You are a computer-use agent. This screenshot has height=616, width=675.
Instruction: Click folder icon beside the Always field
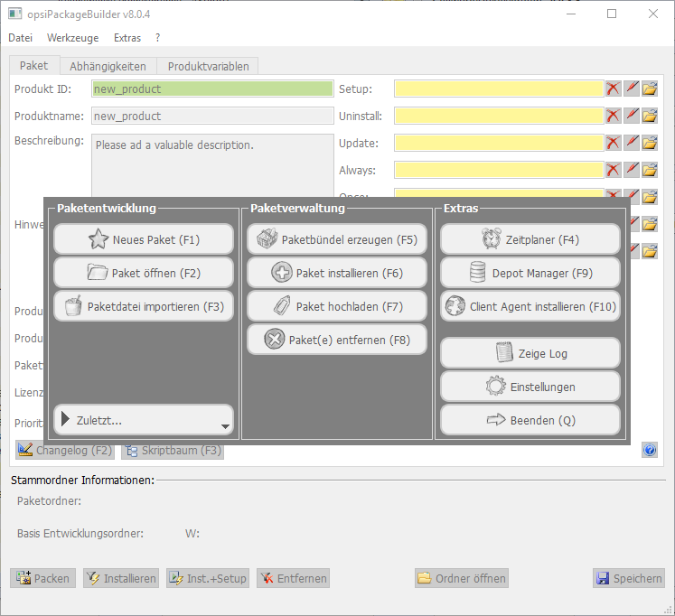coord(650,170)
